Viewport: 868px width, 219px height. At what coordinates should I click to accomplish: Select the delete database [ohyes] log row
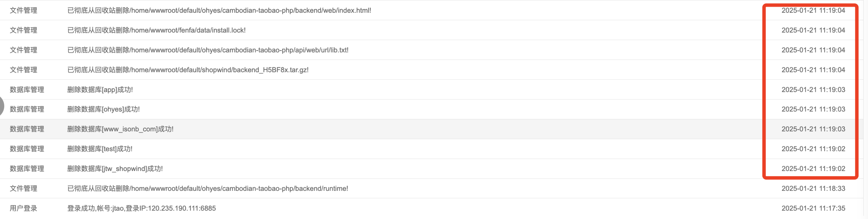click(x=432, y=109)
